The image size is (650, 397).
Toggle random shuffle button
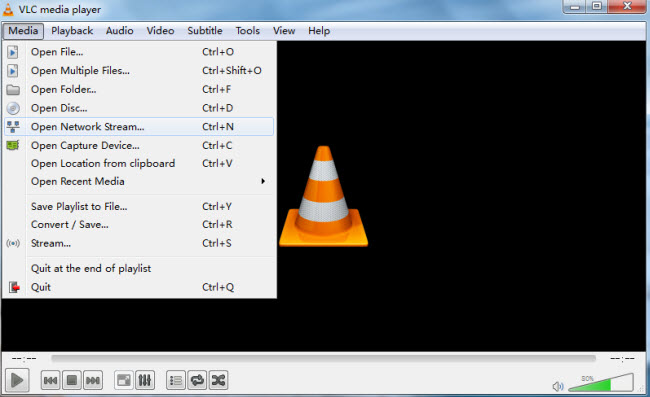click(x=218, y=380)
